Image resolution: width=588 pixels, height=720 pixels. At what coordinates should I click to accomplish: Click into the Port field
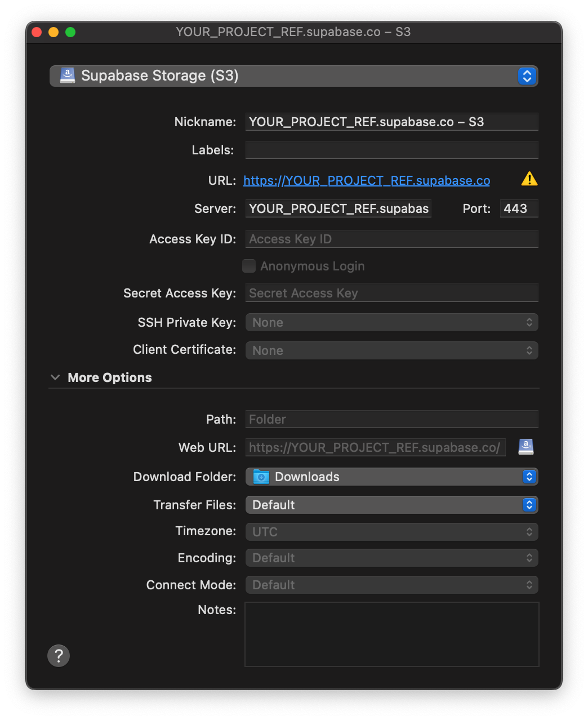(x=519, y=208)
